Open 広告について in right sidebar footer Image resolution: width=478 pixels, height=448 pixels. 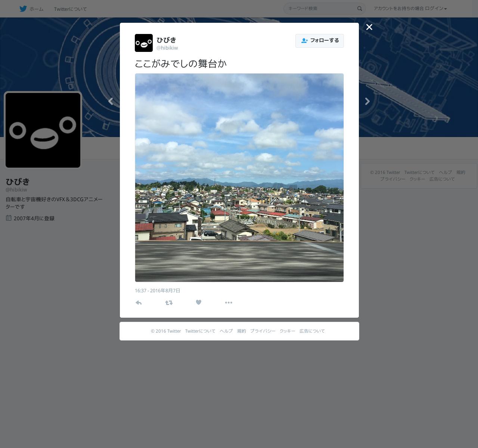click(x=442, y=179)
